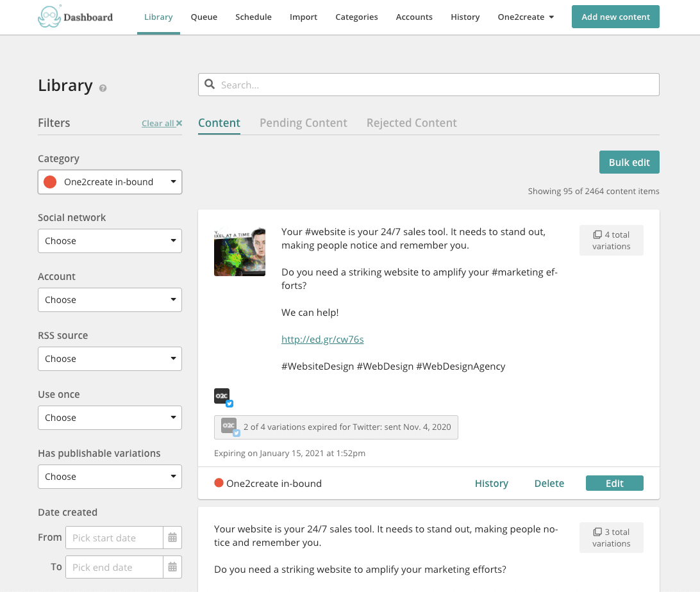
Task: Open calendar icon for To date
Action: click(x=172, y=567)
